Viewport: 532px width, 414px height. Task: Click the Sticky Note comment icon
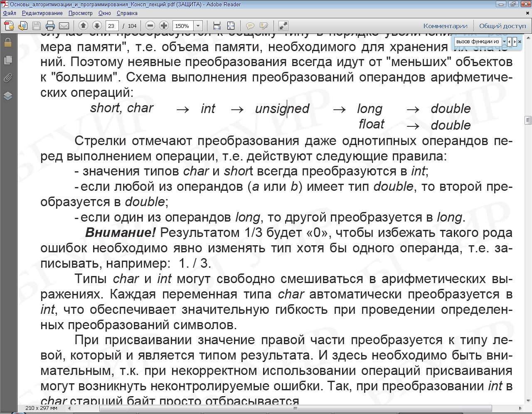[250, 26]
